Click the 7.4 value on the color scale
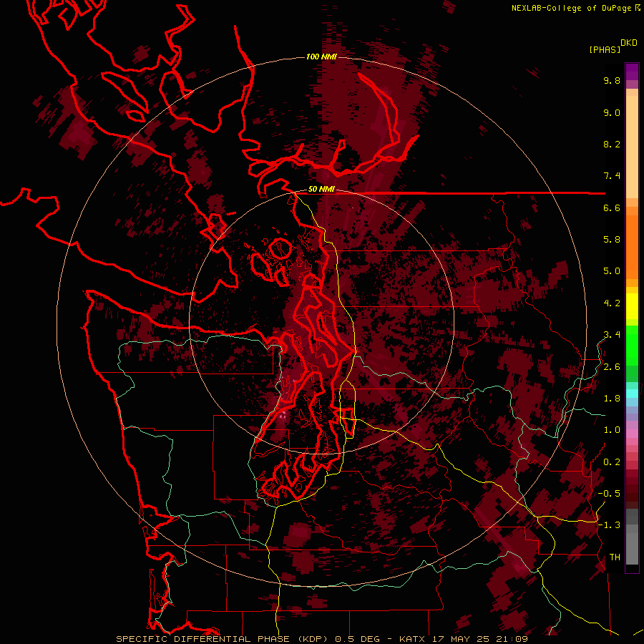644x644 pixels. pyautogui.click(x=612, y=176)
